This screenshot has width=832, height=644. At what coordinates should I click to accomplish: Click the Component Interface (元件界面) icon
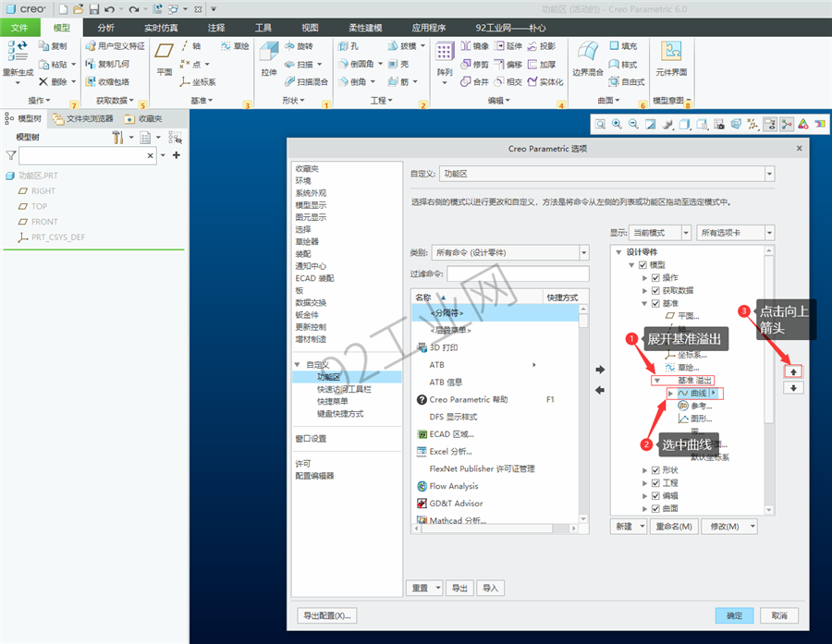[671, 51]
